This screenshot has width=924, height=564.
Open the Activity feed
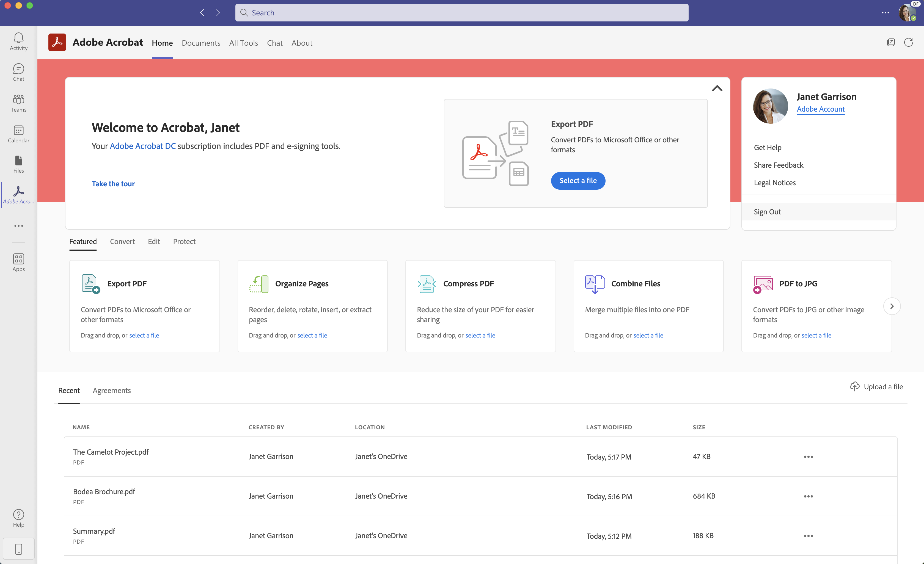coord(18,41)
